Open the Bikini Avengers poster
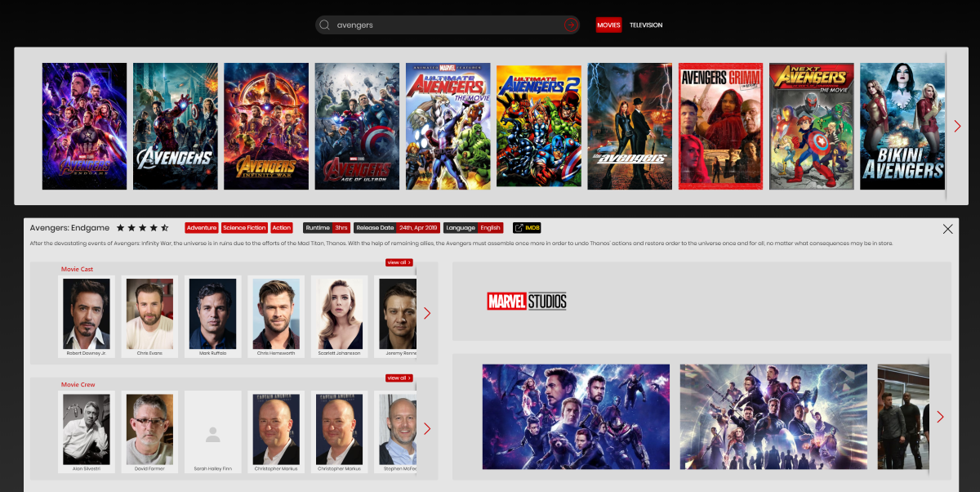Image resolution: width=980 pixels, height=492 pixels. [902, 126]
